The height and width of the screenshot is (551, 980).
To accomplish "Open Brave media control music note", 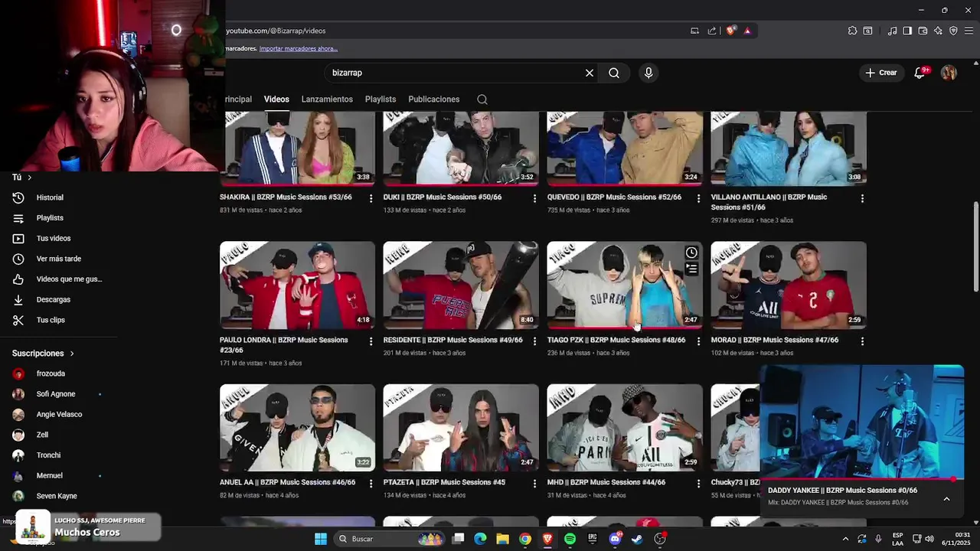I will point(892,31).
